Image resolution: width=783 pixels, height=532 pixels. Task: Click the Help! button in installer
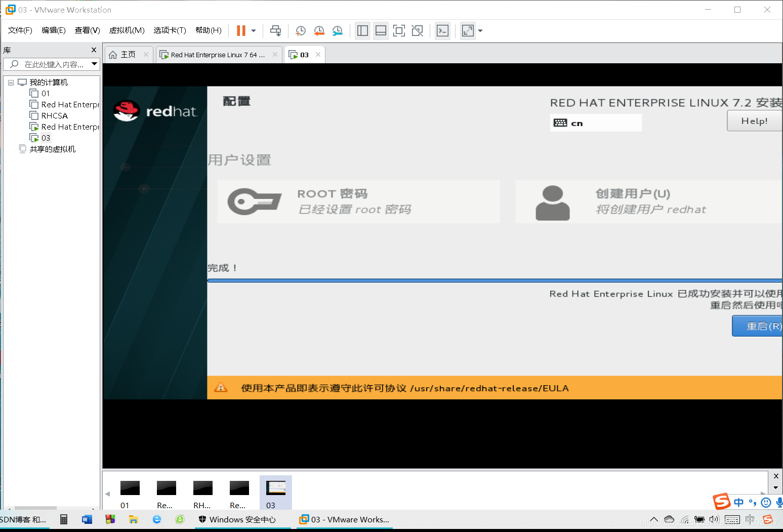(x=754, y=121)
